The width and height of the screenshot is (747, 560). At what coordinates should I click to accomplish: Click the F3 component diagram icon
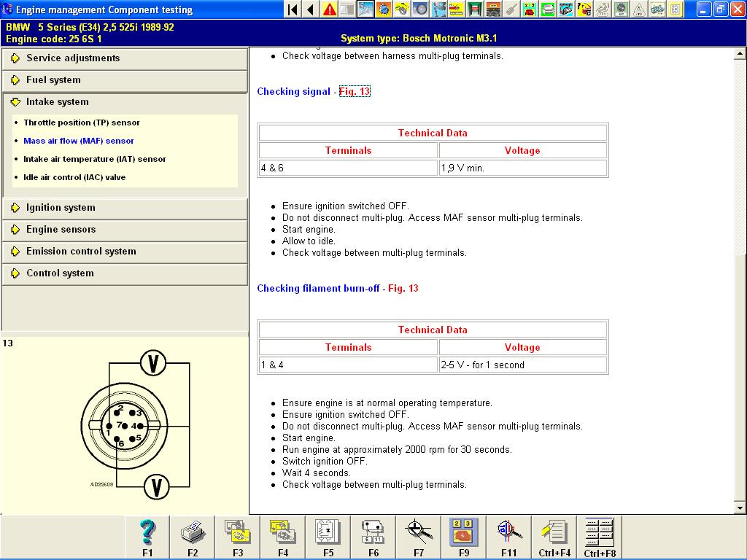tap(239, 537)
